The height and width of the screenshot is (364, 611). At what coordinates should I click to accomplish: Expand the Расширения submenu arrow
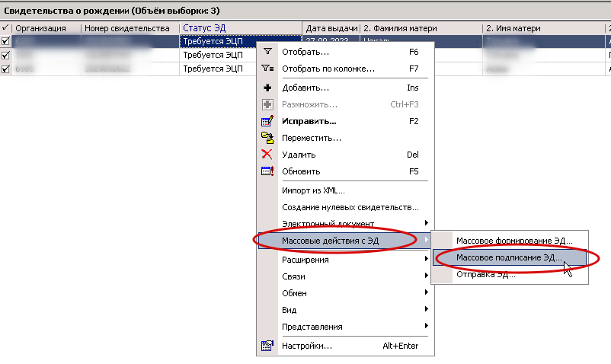[x=427, y=259]
